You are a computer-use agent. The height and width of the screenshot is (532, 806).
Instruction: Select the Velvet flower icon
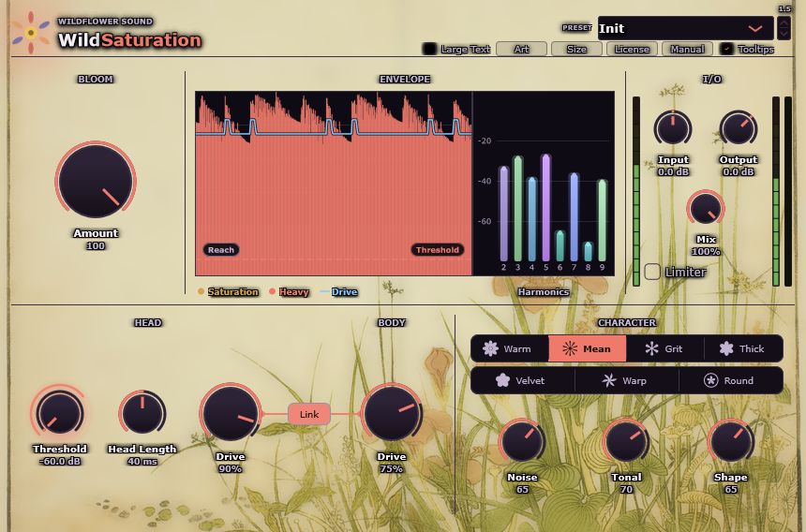tap(502, 380)
